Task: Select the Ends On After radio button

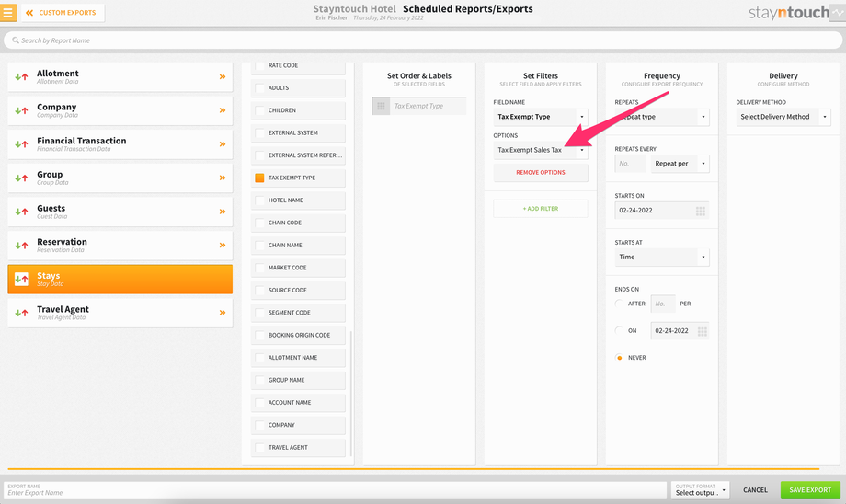Action: click(x=620, y=304)
